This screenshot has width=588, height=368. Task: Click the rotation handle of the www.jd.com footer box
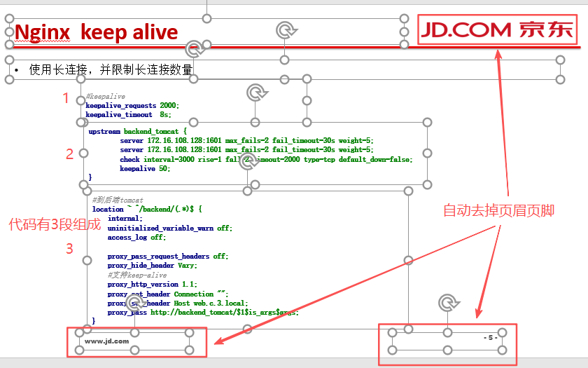tap(135, 302)
